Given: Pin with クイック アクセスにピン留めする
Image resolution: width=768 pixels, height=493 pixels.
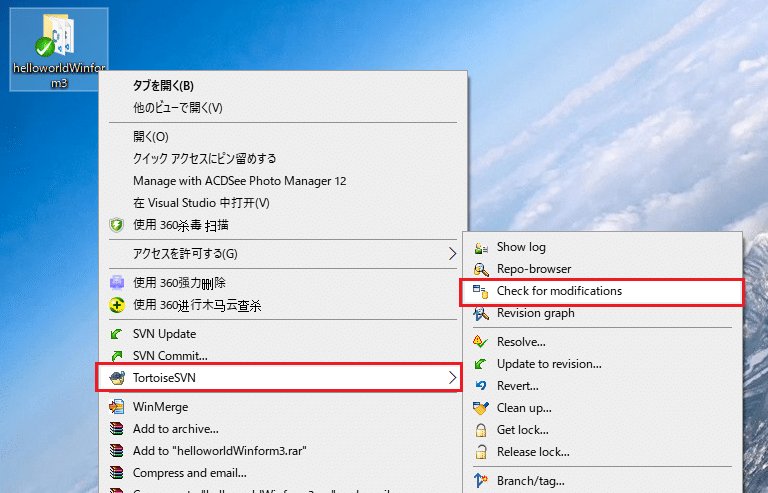Looking at the screenshot, I should [x=283, y=159].
